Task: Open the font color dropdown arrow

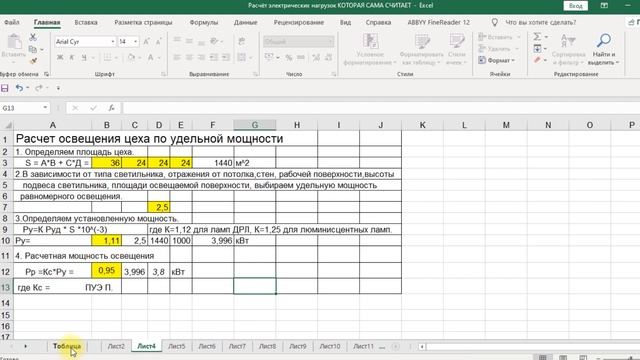Action: click(159, 58)
